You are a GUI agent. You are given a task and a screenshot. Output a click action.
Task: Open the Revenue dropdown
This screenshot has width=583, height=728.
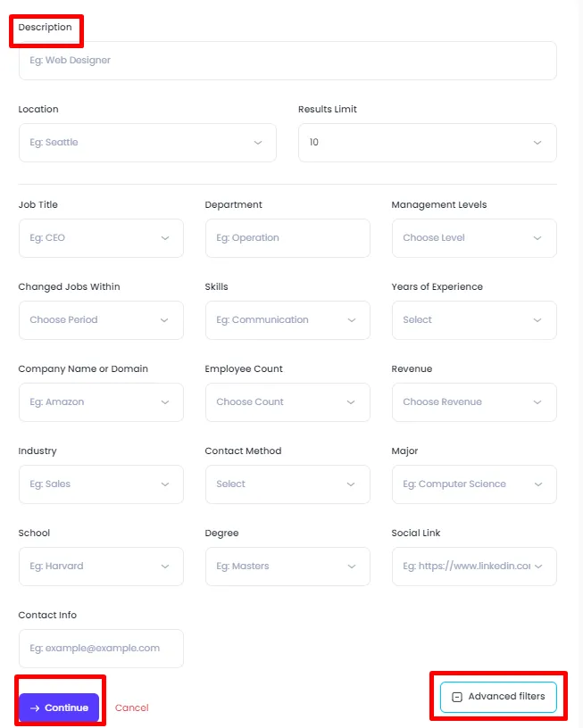[x=473, y=402]
